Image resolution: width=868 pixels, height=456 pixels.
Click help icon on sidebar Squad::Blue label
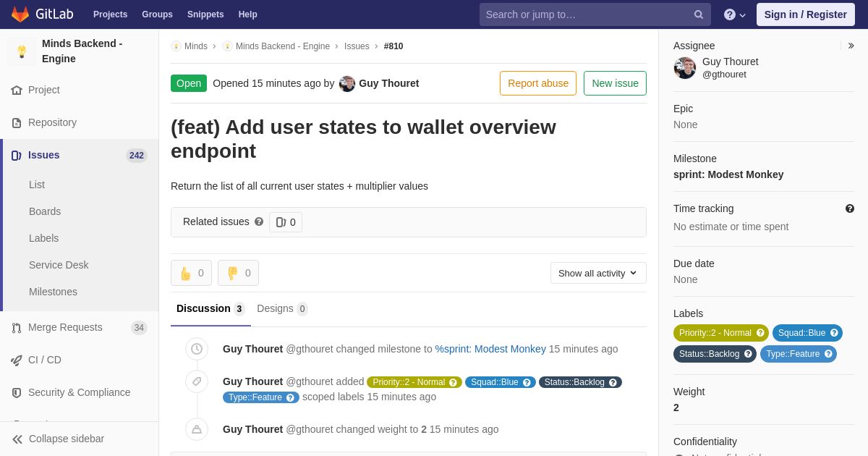point(834,333)
